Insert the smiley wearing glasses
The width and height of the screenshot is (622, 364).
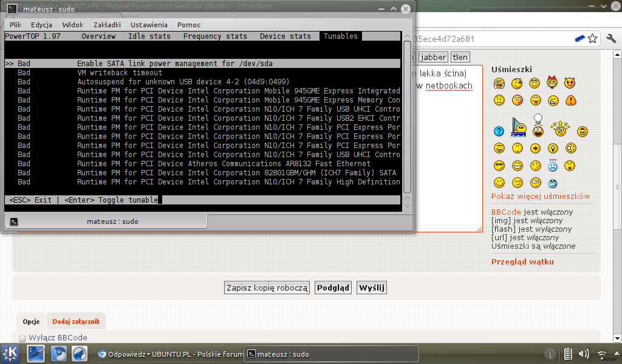pyautogui.click(x=499, y=166)
